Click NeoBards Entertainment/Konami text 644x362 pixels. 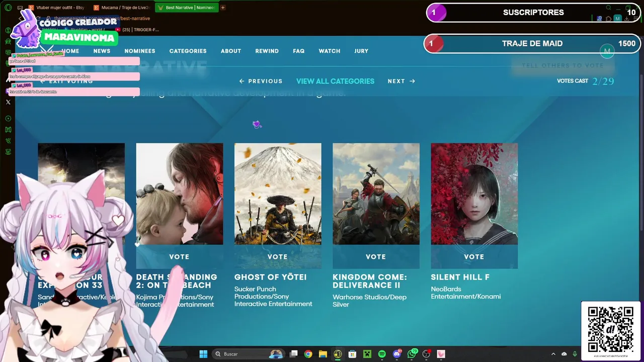click(x=465, y=293)
